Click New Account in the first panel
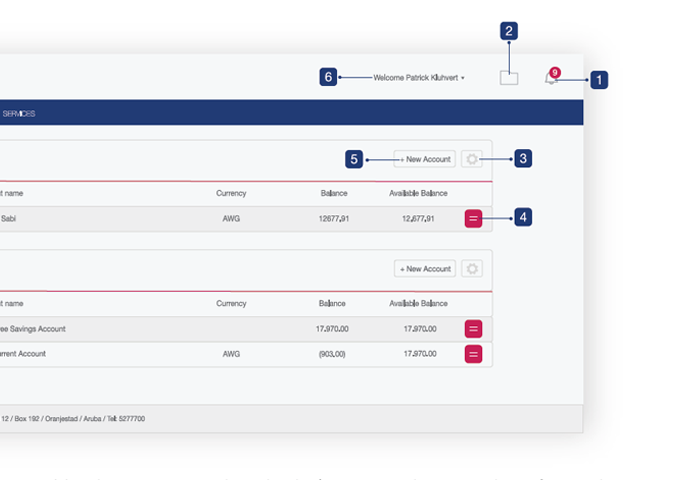Image resolution: width=680 pixels, height=480 pixels. click(x=425, y=159)
